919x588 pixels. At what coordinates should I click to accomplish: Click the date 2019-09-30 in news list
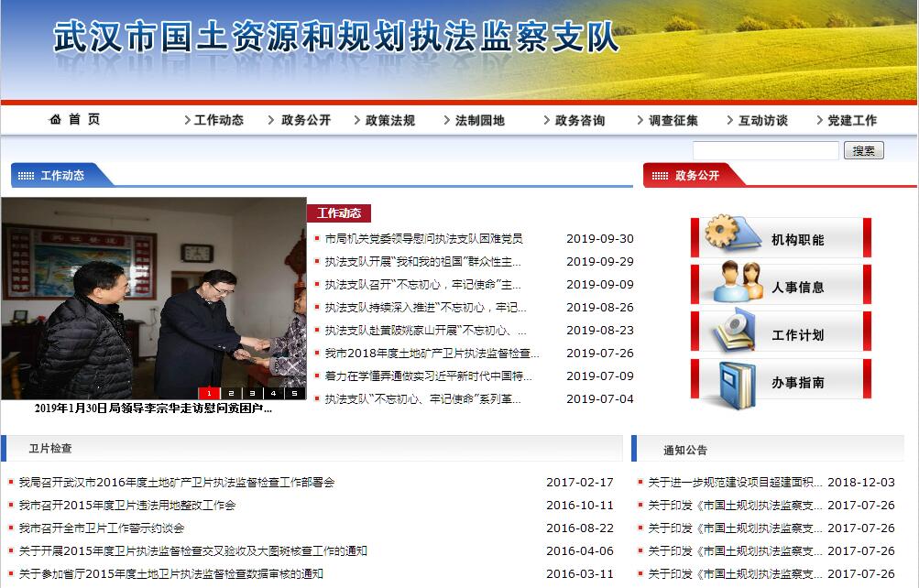[x=599, y=238]
